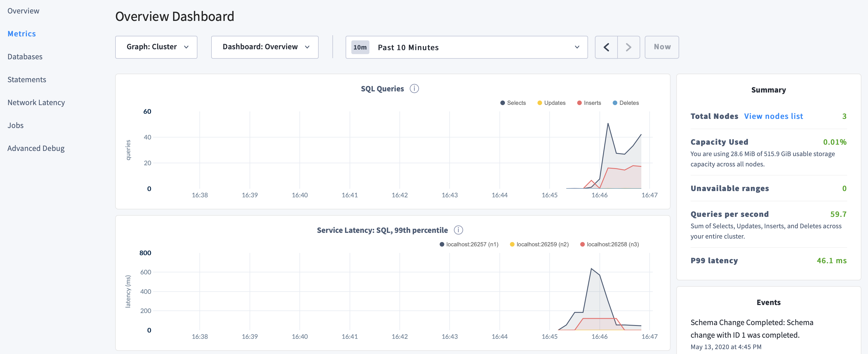Viewport: 868px width, 354px height.
Task: Open the View nodes list link
Action: tap(774, 116)
